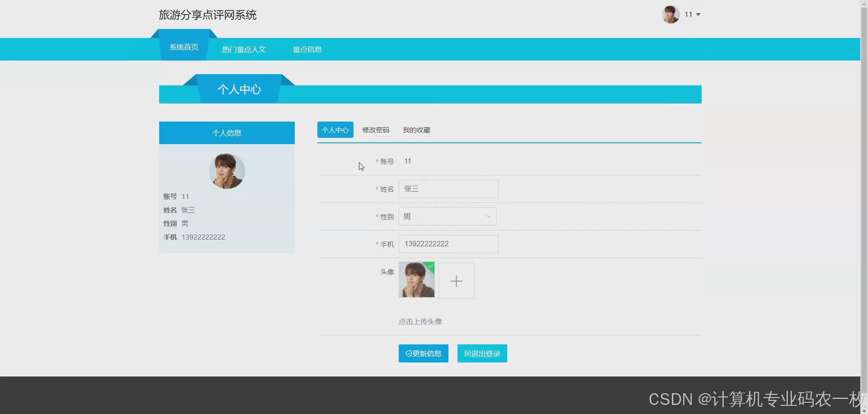Click the uploaded avatar thumbnail in the form
Viewport: 868px width, 414px height.
416,280
